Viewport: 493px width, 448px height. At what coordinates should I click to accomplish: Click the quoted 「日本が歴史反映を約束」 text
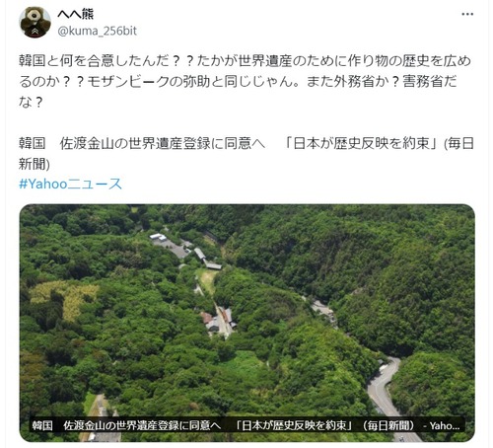click(x=361, y=143)
